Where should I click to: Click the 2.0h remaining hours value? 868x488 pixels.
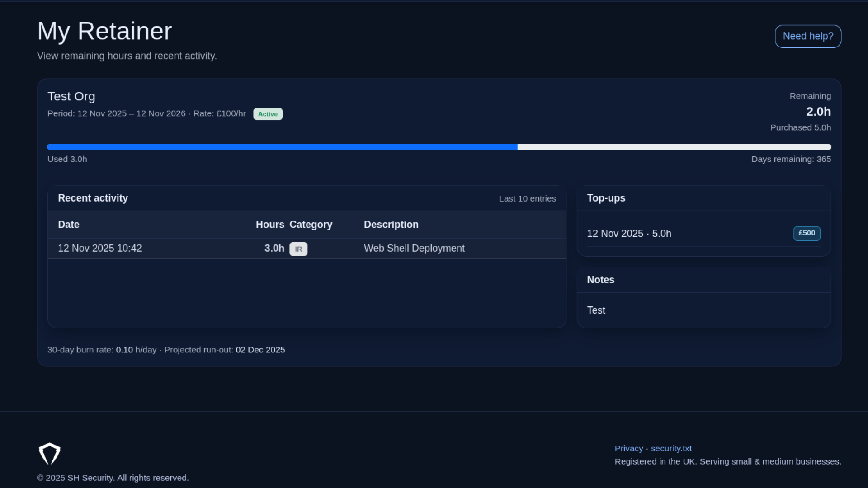pos(818,111)
